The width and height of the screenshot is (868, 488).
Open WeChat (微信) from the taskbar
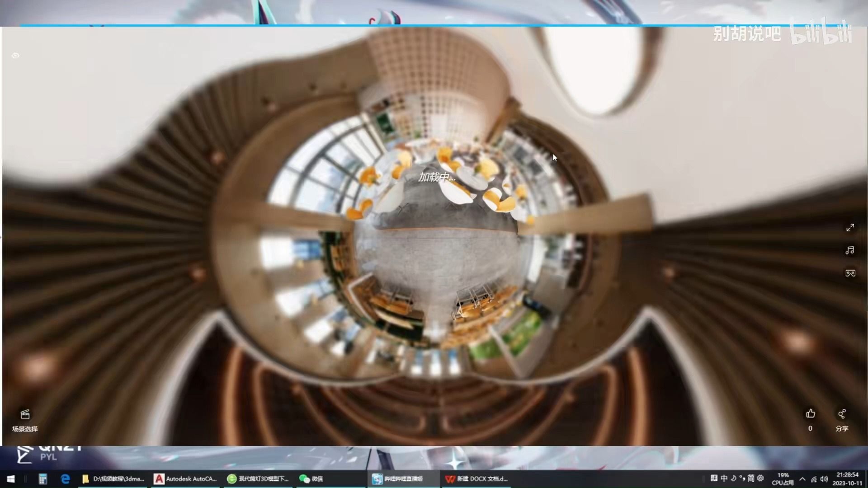312,479
